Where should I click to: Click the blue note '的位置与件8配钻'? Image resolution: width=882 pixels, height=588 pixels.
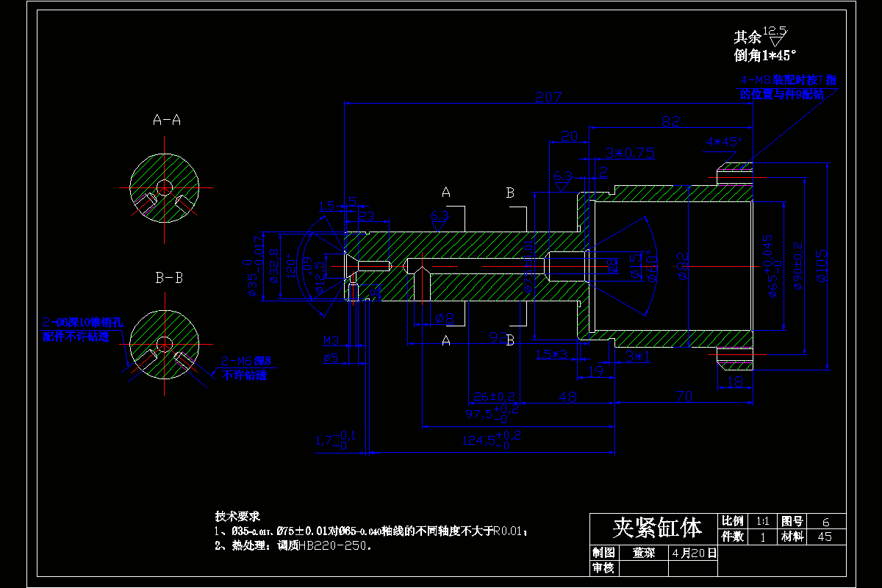[x=782, y=94]
